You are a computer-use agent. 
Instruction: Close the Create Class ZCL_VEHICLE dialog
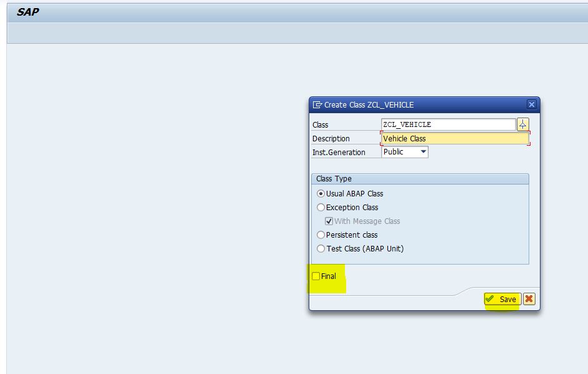pos(531,104)
